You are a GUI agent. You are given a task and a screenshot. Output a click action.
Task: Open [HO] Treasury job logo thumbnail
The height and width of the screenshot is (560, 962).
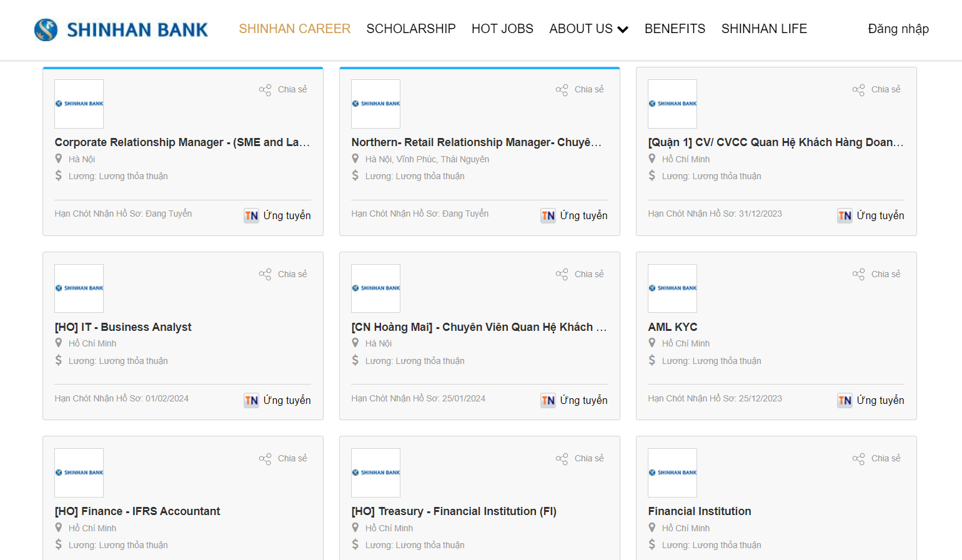tap(375, 473)
